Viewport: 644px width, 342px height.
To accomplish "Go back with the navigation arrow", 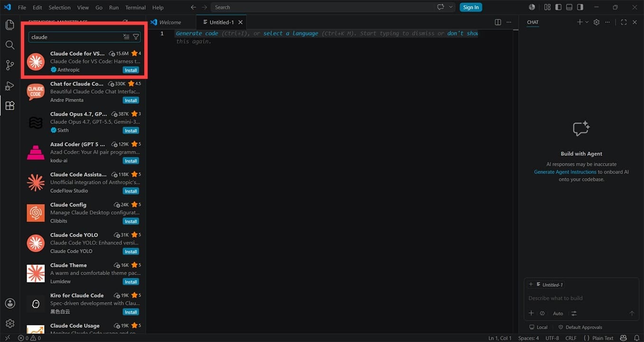I will (193, 7).
